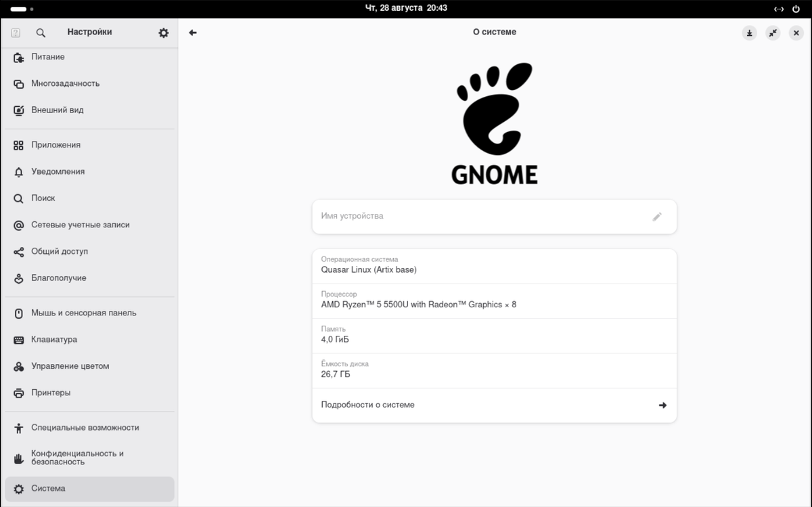Go back with the arrow button

coord(193,32)
